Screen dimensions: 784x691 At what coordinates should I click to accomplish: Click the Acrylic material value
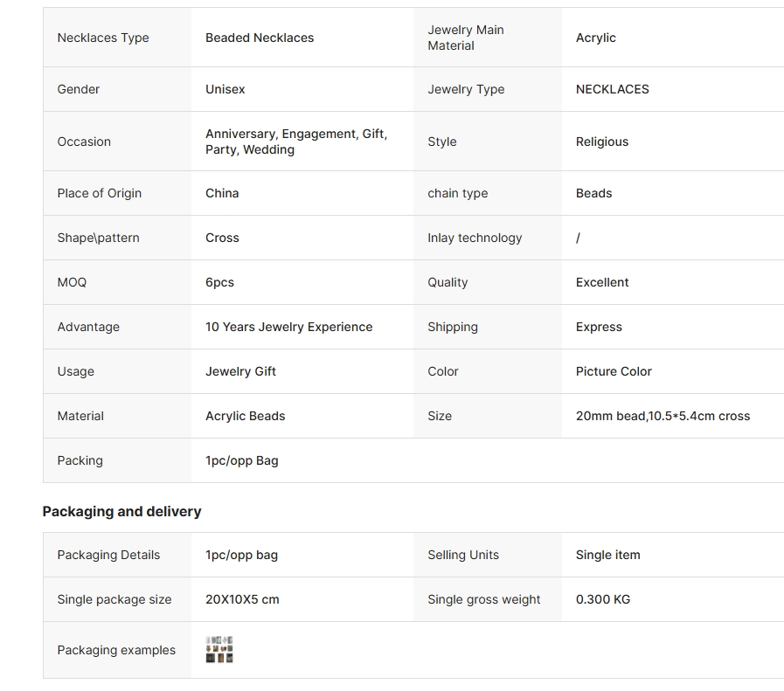pos(595,38)
